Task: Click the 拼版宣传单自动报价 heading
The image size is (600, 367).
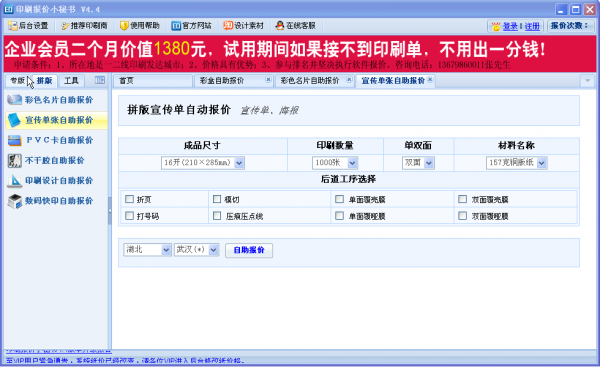Action: (179, 110)
